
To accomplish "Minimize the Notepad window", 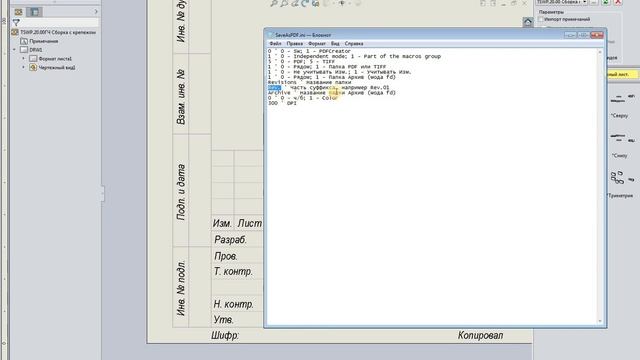I will point(570,35).
